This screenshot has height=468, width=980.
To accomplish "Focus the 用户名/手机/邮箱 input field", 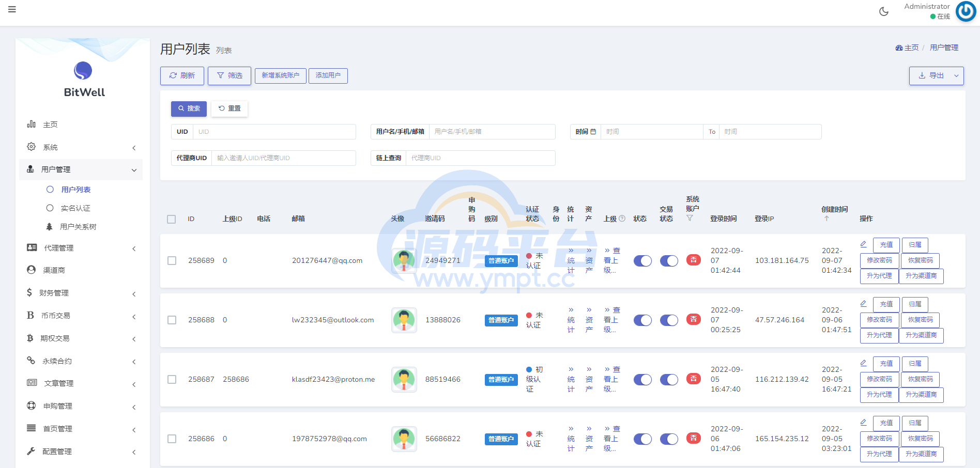I will pos(492,132).
